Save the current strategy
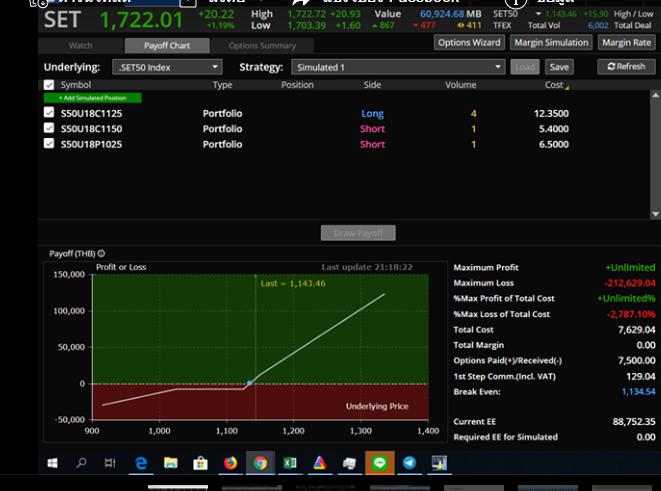The height and width of the screenshot is (491, 661). pyautogui.click(x=559, y=67)
